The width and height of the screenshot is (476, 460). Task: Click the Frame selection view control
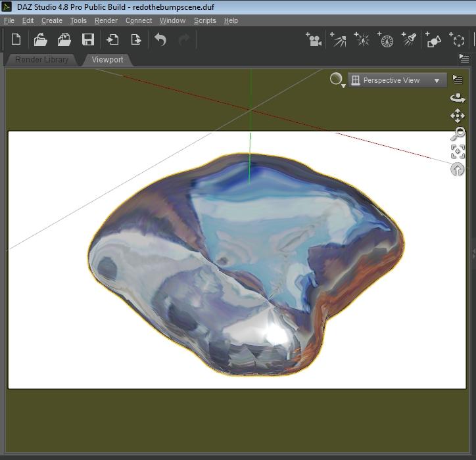[458, 151]
